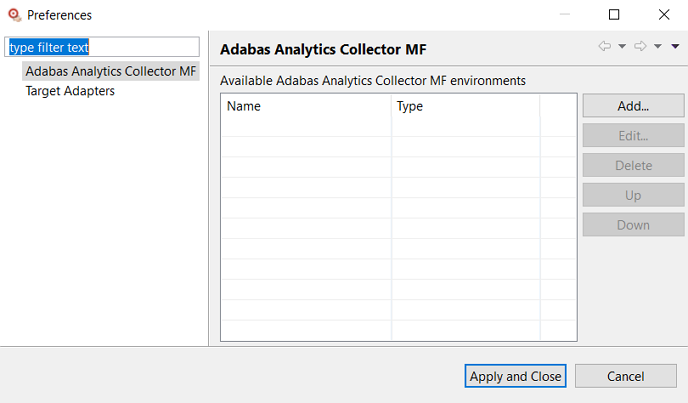Select Adabas Analytics Collector MF tree item

click(111, 71)
